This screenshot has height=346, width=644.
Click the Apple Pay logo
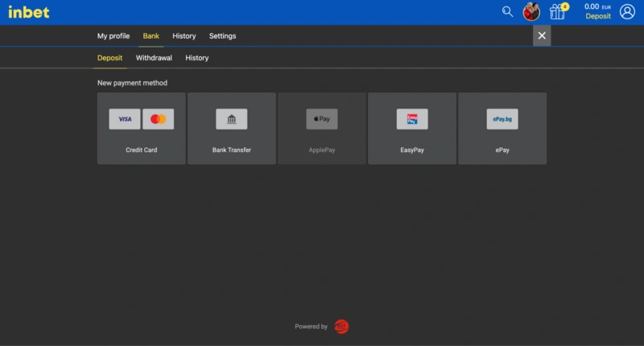[322, 119]
